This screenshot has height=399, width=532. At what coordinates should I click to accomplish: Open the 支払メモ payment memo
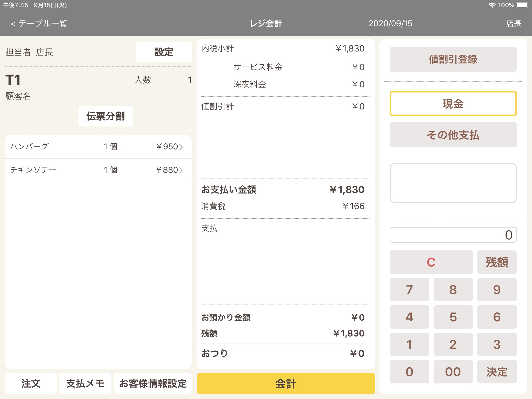[x=85, y=383]
